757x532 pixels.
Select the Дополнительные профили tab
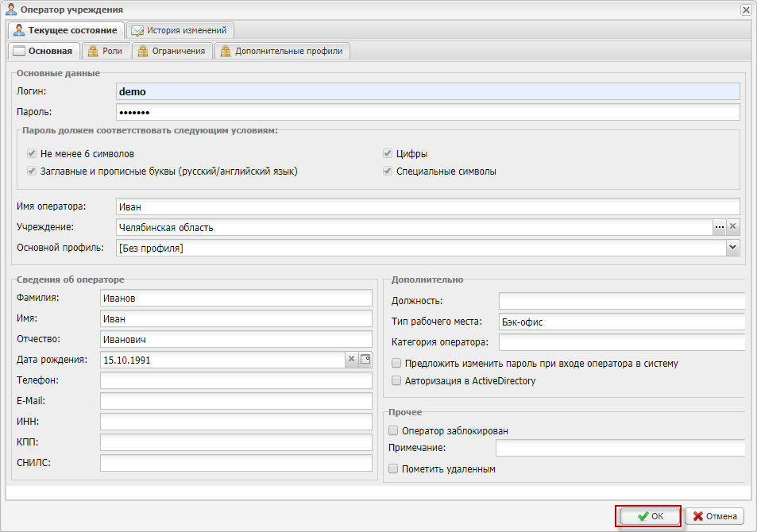coord(282,51)
